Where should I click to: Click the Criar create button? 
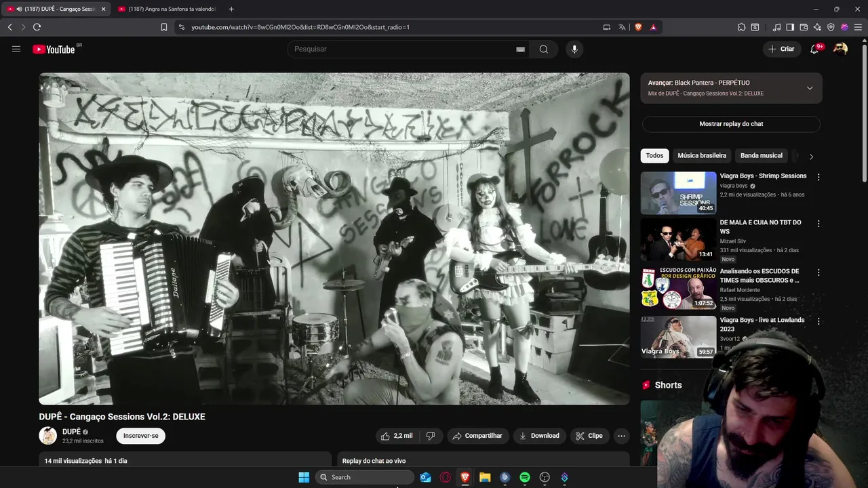pos(781,49)
